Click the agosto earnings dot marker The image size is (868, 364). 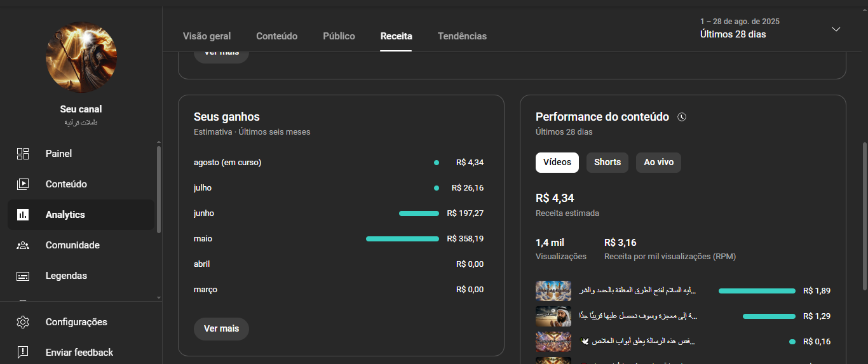tap(437, 163)
